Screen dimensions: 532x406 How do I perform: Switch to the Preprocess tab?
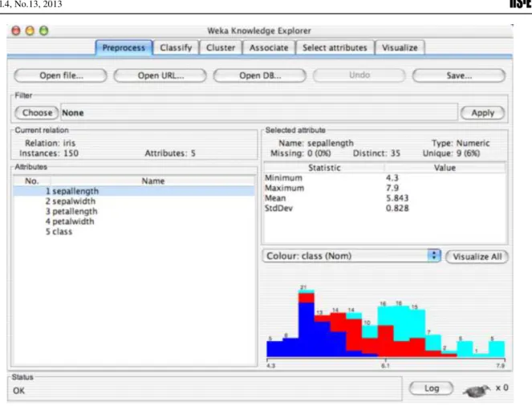pyautogui.click(x=124, y=48)
